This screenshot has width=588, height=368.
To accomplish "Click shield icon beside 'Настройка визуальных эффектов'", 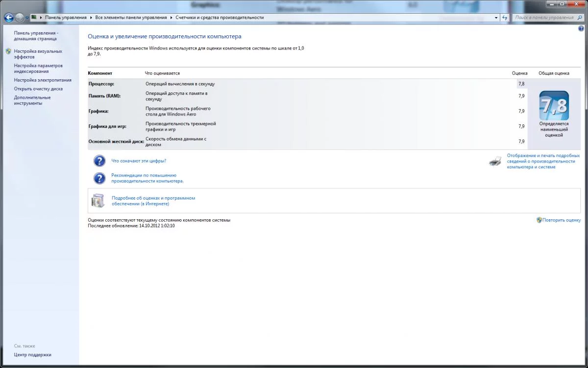I will pyautogui.click(x=8, y=51).
